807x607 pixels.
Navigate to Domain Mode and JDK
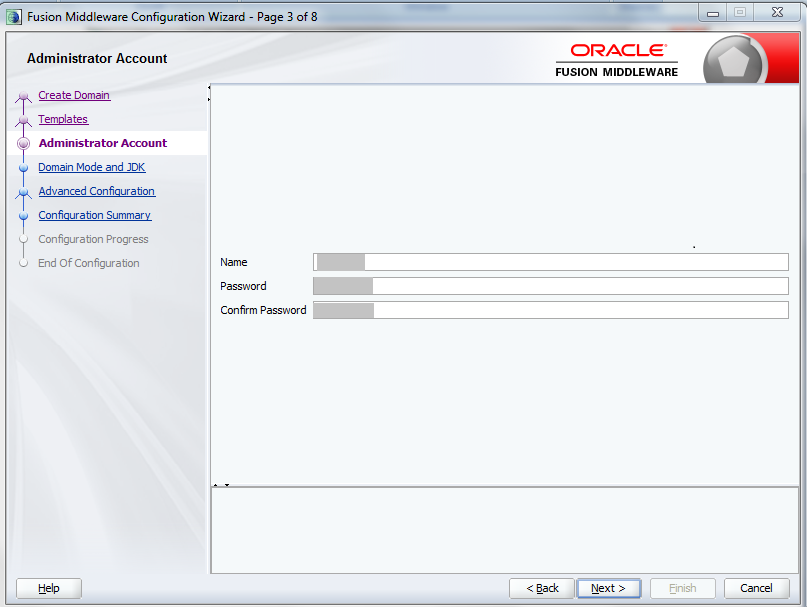(x=91, y=167)
